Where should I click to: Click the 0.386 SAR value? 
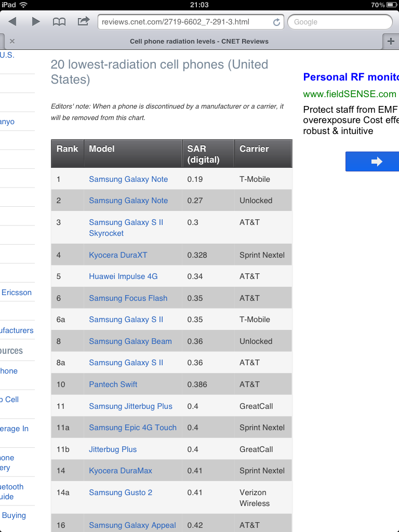[197, 384]
